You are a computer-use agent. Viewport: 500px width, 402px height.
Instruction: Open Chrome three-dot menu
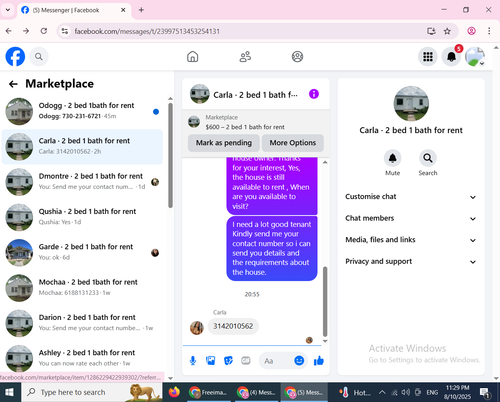[489, 31]
